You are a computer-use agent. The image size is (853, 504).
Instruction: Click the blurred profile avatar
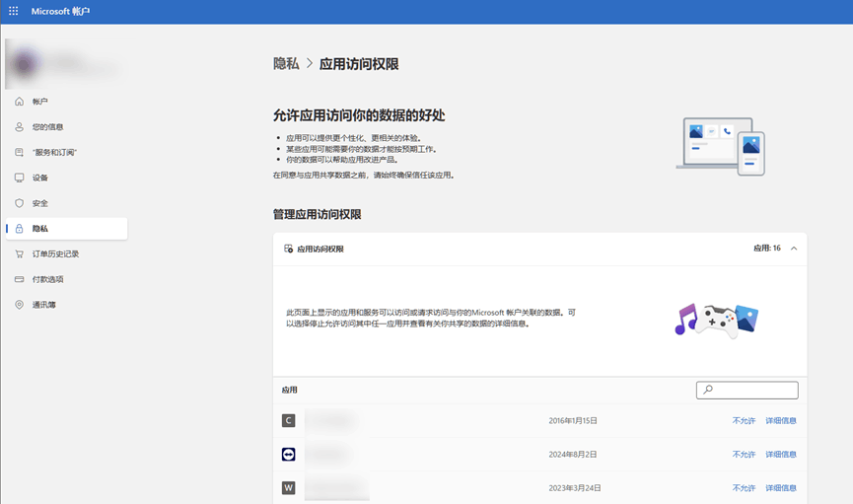pyautogui.click(x=25, y=64)
